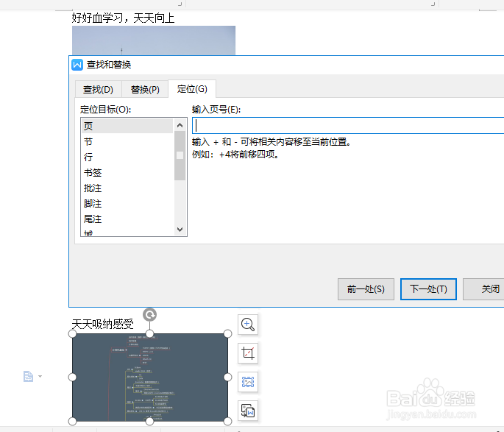
Task: Click the WPS logo in dialog title
Action: coord(77,65)
